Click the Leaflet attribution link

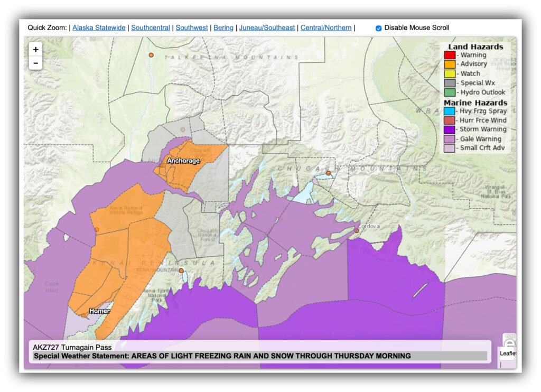click(x=508, y=353)
